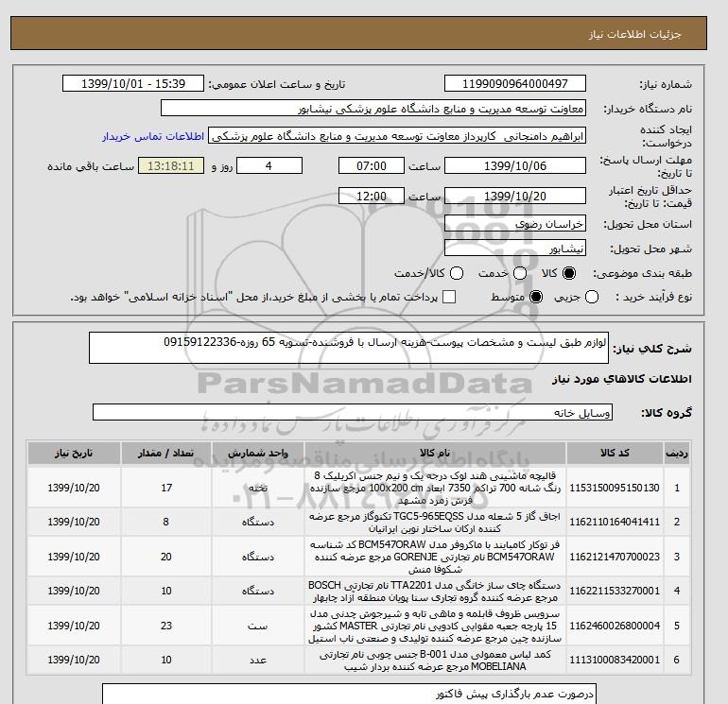
Task: Click the pre-invoice note text box at bottom
Action: tap(349, 694)
